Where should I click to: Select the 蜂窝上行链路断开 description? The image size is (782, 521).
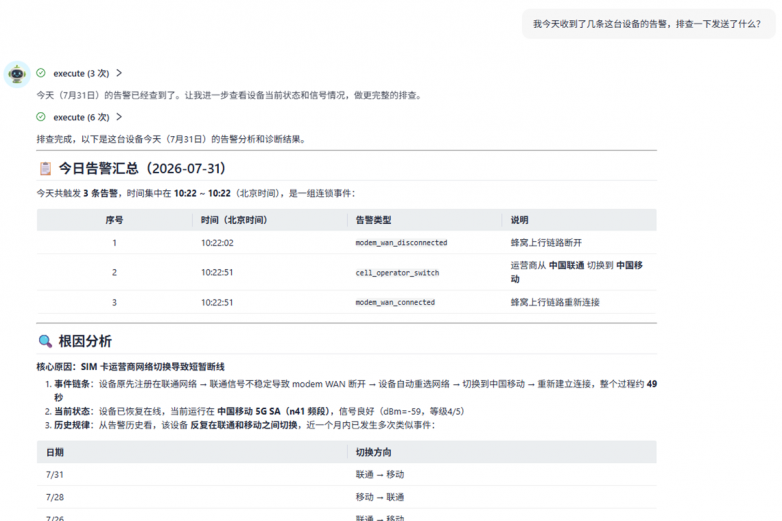pos(546,243)
